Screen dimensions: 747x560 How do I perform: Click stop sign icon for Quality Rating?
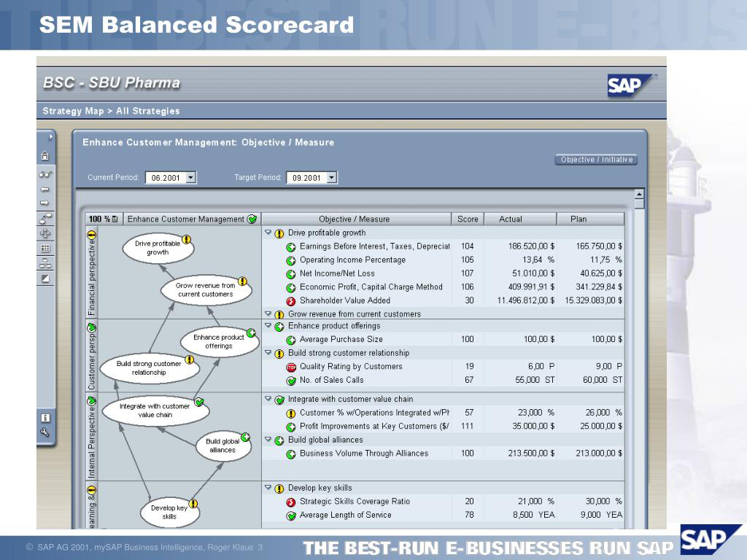tap(290, 367)
